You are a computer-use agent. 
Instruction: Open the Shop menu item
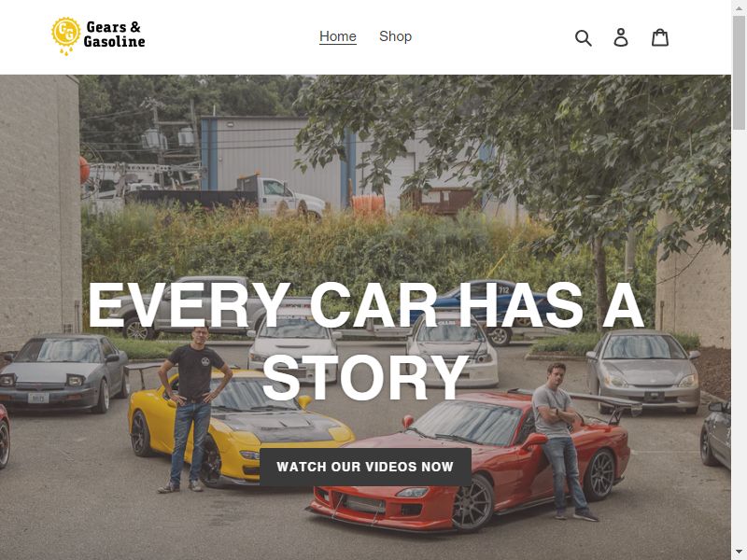click(395, 36)
